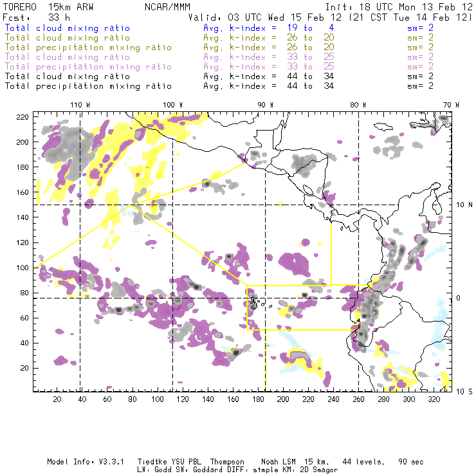Image resolution: width=476 pixels, height=476 pixels.
Task: Select the purple 'Total precipitation mixing ratio' legend line
Action: [x=88, y=67]
